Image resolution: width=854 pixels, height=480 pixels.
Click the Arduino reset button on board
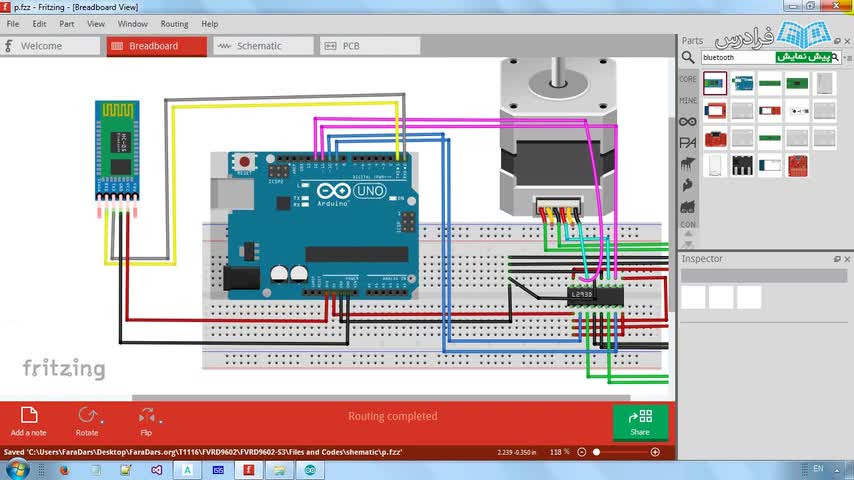coord(245,162)
